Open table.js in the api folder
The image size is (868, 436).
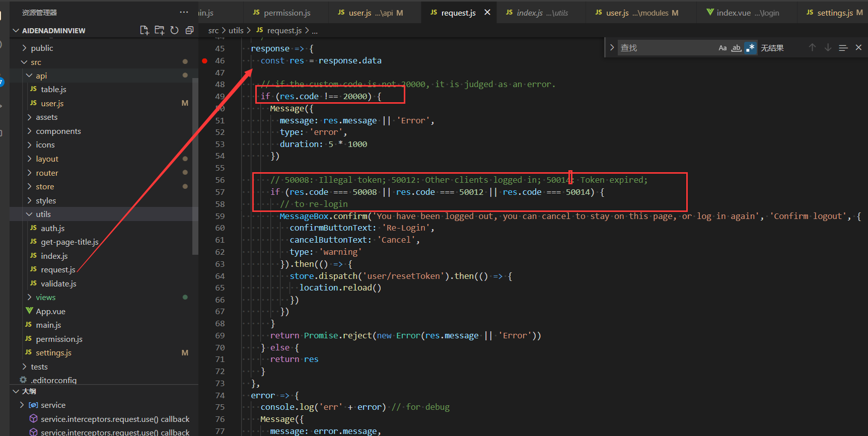point(53,89)
